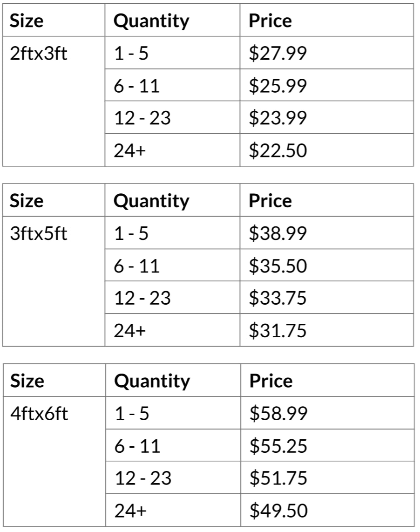Select the $22.50 price cell
Screen dimensions: 420x532
click(x=327, y=150)
